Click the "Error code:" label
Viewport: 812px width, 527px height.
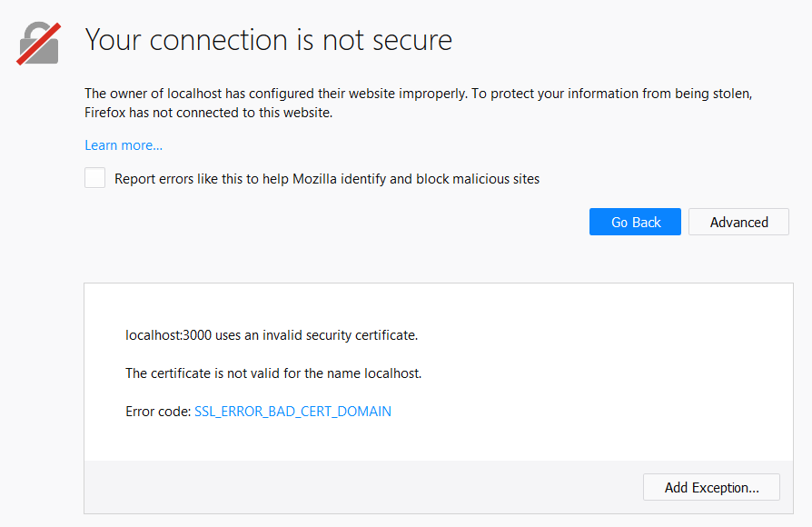click(x=158, y=412)
